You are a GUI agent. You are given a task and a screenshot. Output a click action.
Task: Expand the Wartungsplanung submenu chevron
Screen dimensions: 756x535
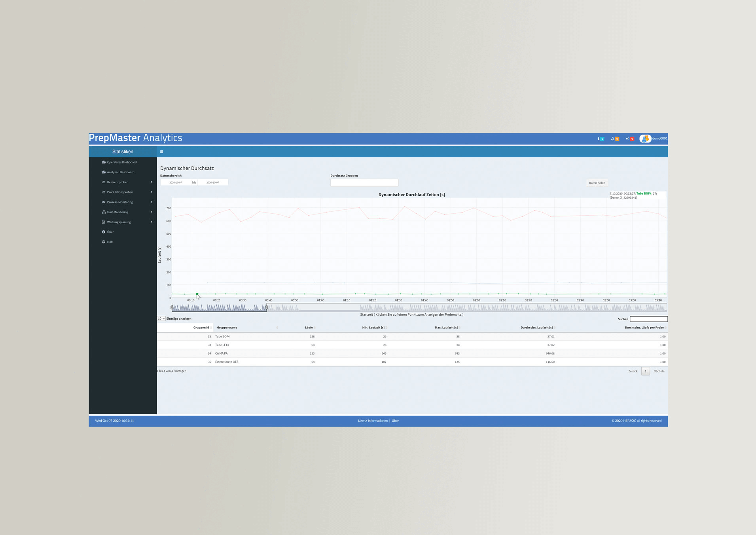coord(152,222)
